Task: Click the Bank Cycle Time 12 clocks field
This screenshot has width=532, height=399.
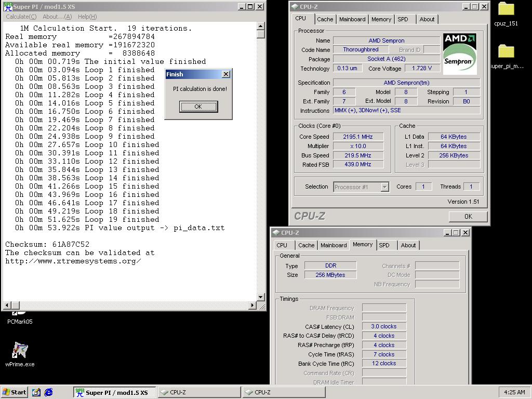Action: (x=384, y=363)
